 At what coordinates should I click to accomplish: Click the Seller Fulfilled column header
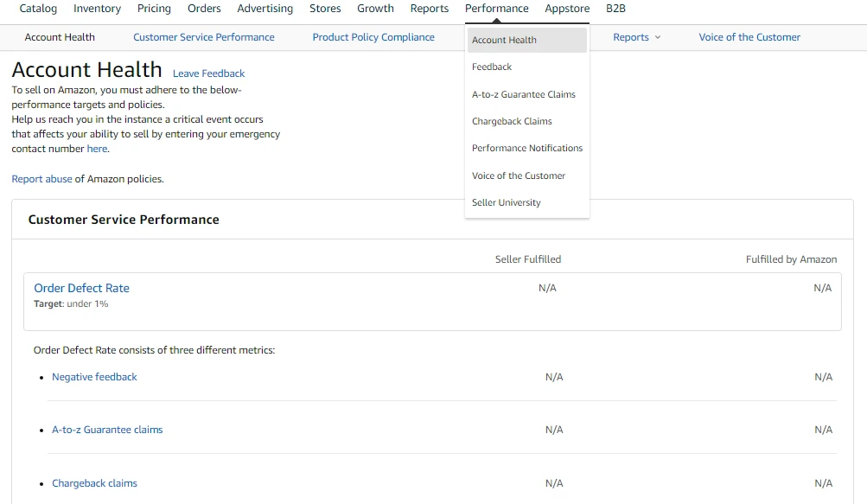[527, 259]
